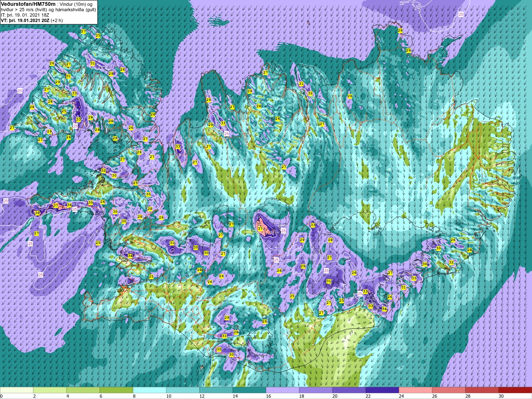Pick the red 28–30 legend swatch

482,390
